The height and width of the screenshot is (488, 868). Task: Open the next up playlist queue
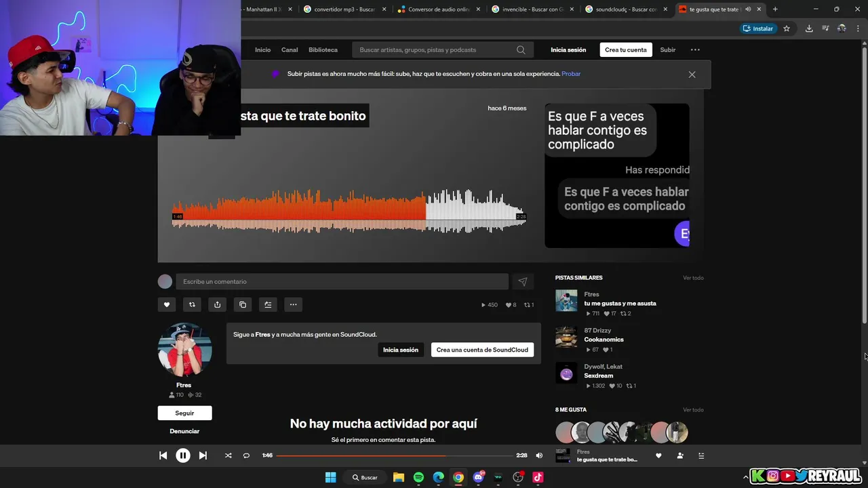coord(701,455)
